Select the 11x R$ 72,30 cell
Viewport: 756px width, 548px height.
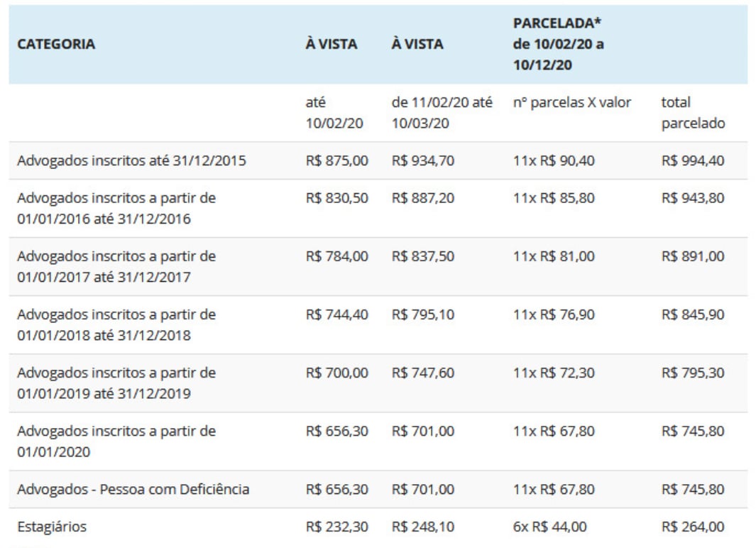click(x=554, y=373)
